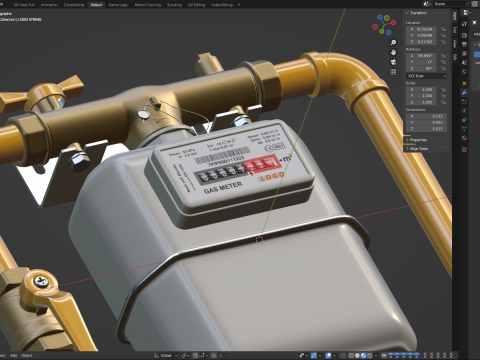480x360 pixels.
Task: Edit the Location Z value field
Action: [x=421, y=42]
